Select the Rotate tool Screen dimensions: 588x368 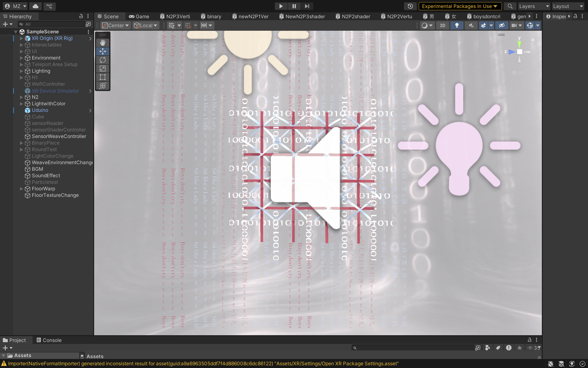[x=103, y=60]
